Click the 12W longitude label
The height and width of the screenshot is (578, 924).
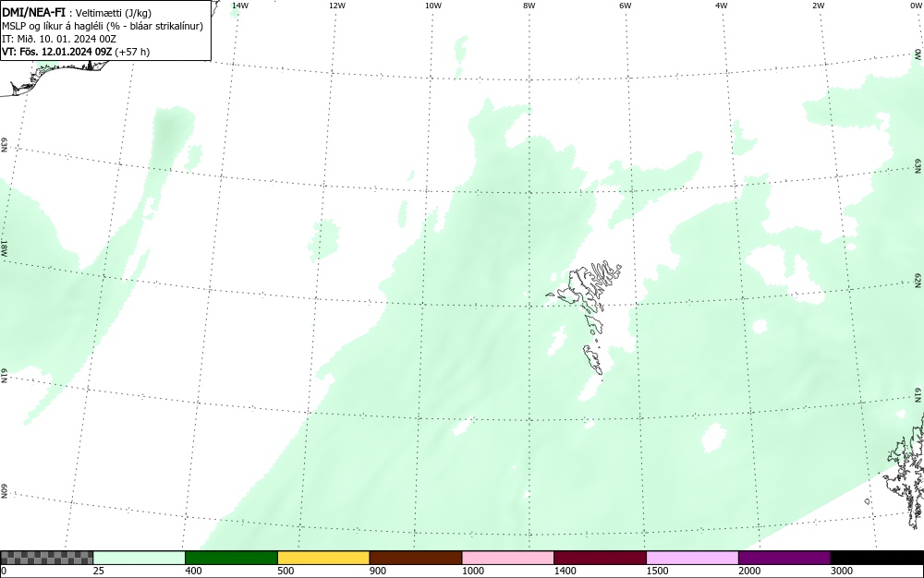pos(336,6)
